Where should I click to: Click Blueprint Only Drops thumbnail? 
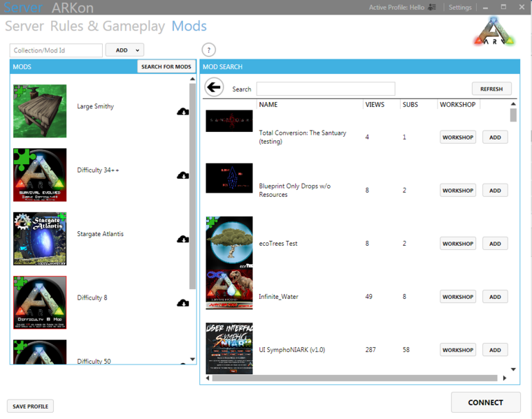click(229, 178)
